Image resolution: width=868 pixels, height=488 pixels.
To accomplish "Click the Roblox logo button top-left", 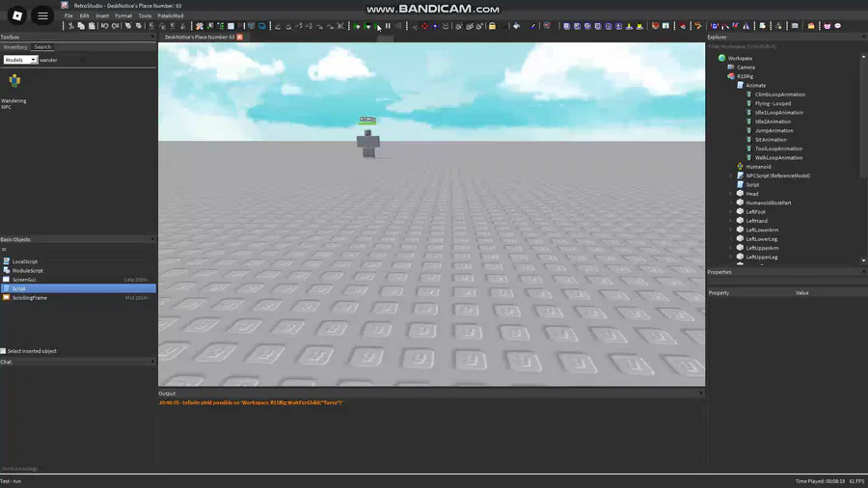I will 17,15.
